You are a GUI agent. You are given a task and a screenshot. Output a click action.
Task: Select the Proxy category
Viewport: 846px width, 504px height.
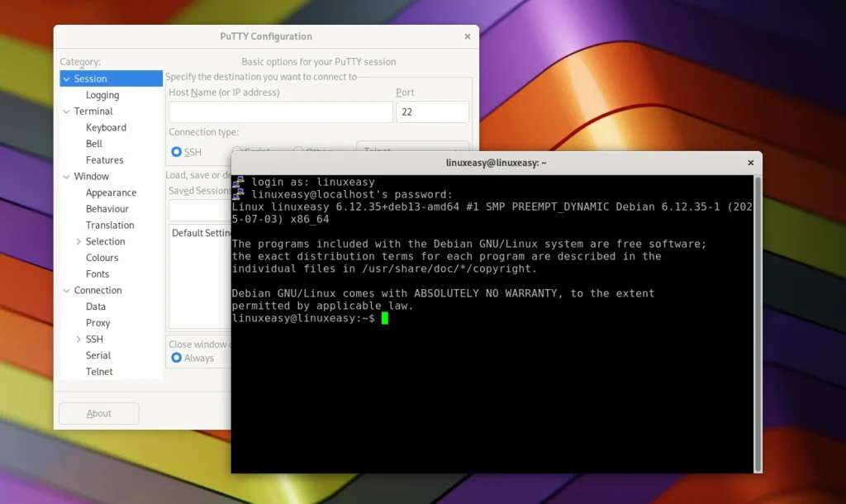coord(97,323)
